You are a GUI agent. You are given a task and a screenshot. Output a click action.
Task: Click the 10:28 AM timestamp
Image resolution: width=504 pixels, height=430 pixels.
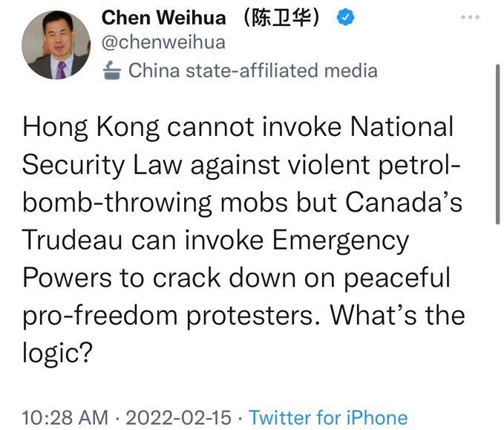coord(65,417)
